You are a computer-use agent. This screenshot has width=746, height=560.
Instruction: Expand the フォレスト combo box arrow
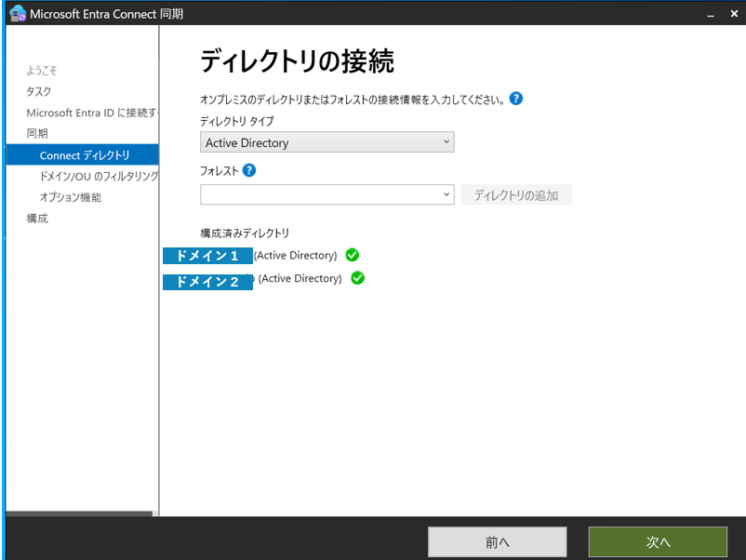pyautogui.click(x=446, y=193)
